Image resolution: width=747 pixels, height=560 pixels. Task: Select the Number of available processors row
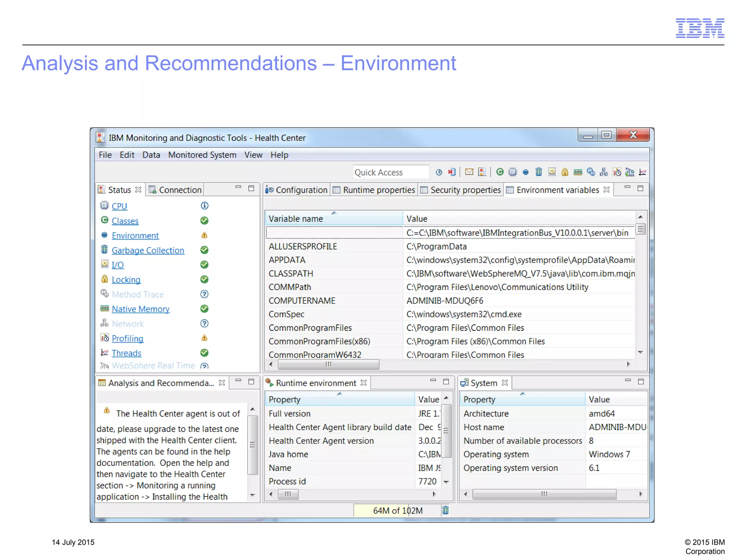tap(554, 441)
